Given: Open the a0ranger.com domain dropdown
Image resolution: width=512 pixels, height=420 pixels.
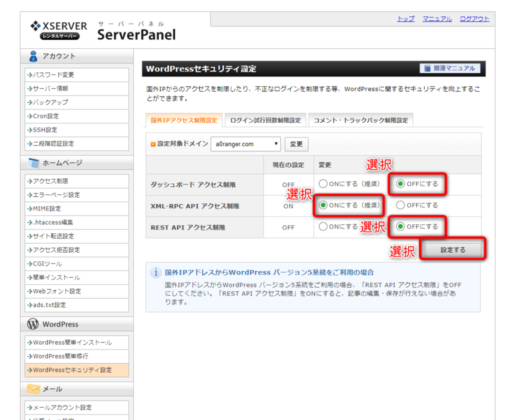Looking at the screenshot, I should (x=245, y=144).
